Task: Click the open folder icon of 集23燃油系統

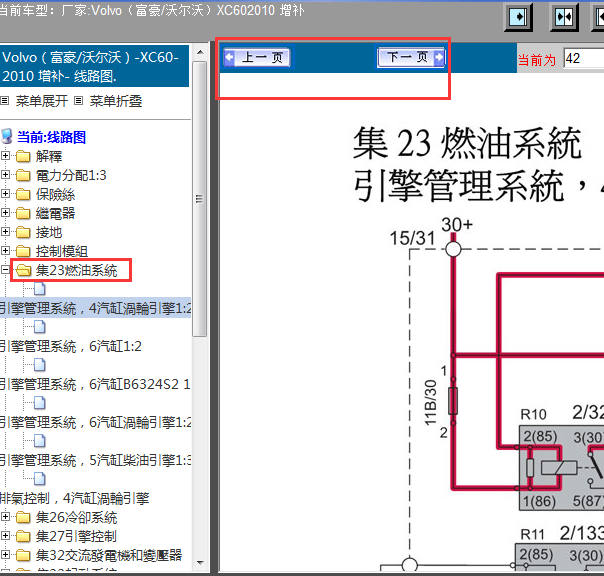Action: 23,270
